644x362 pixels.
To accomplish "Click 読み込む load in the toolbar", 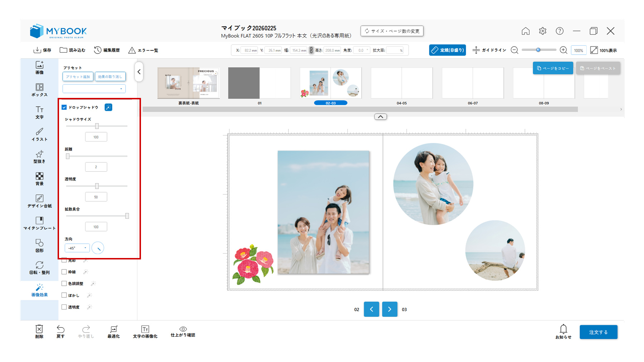I will [x=73, y=50].
